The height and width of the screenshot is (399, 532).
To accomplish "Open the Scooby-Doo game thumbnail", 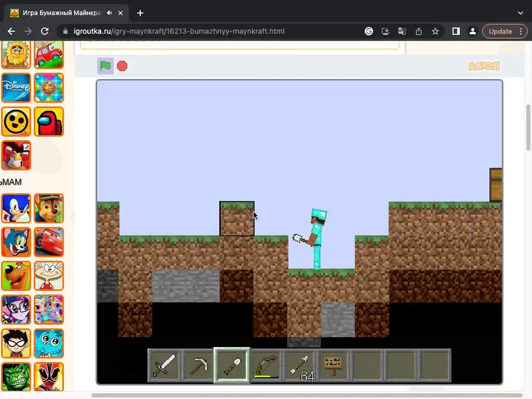I will pos(16,276).
